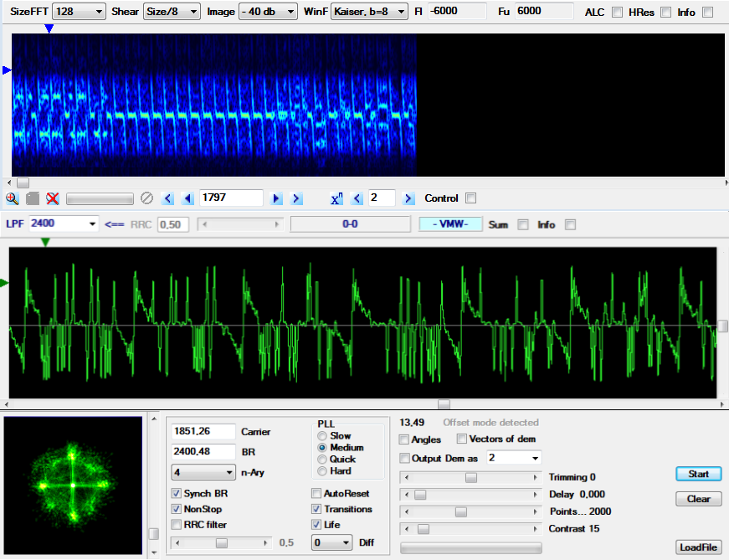Toggle the ALC checkbox

pyautogui.click(x=617, y=13)
